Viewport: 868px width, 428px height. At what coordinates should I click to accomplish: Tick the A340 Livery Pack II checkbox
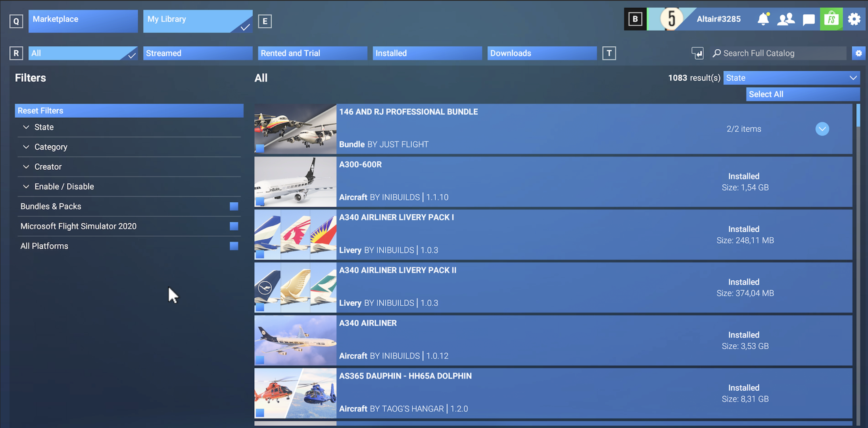click(x=260, y=307)
